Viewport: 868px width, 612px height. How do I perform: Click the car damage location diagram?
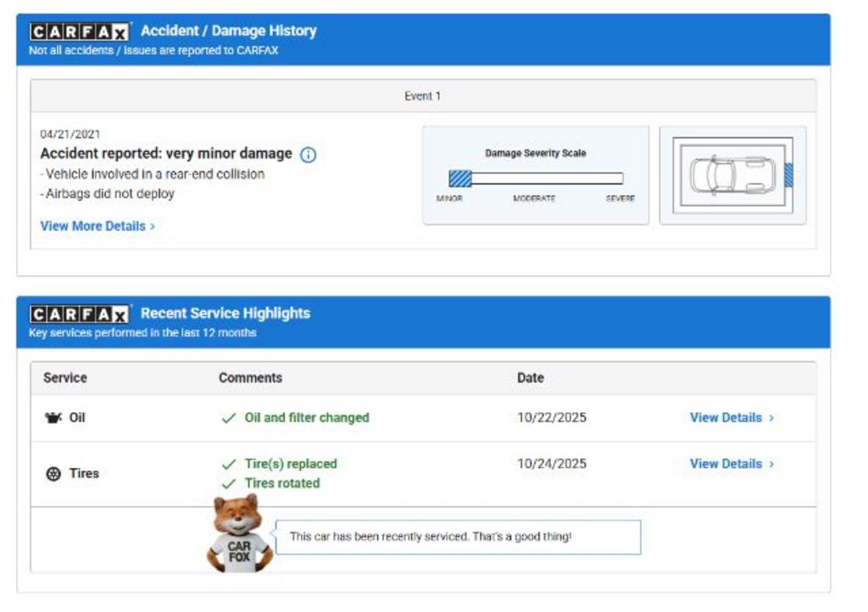(x=732, y=175)
